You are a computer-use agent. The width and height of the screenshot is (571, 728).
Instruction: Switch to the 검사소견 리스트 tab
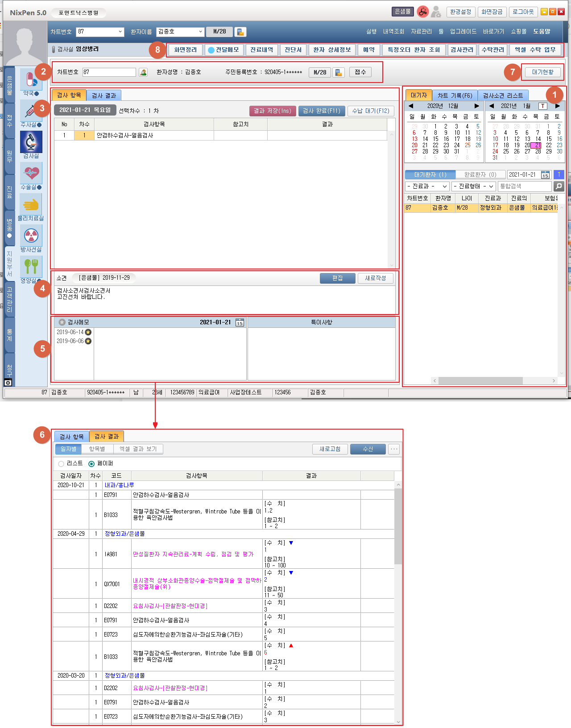click(x=503, y=95)
